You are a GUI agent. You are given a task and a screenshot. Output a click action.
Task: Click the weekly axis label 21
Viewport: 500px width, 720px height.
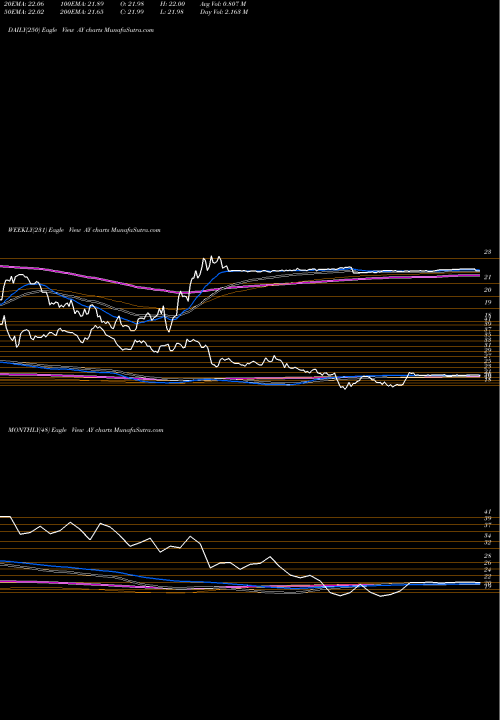tap(487, 277)
